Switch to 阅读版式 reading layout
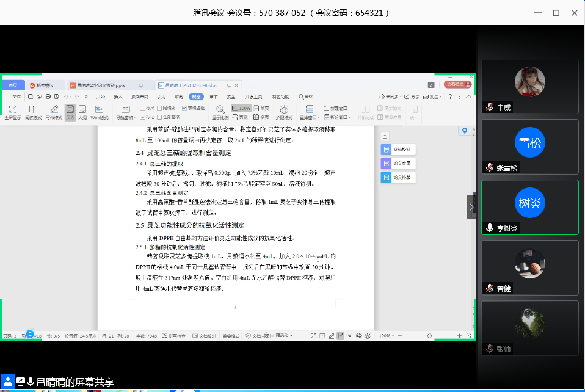 (x=33, y=111)
